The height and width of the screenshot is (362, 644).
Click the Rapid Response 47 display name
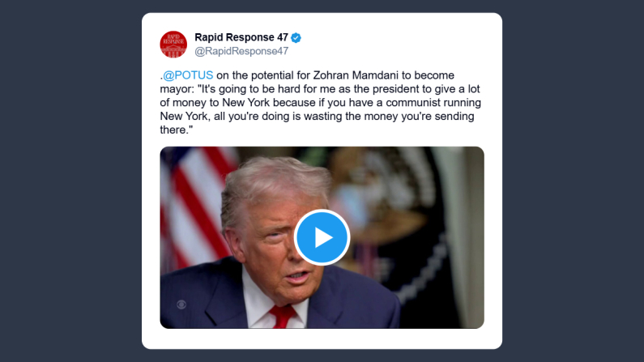coord(241,37)
